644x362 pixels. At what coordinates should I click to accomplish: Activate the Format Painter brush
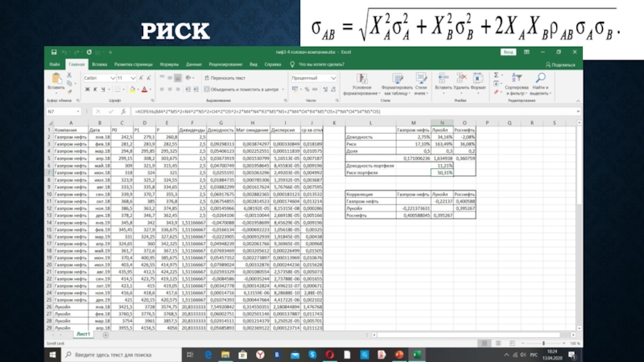pos(69,91)
